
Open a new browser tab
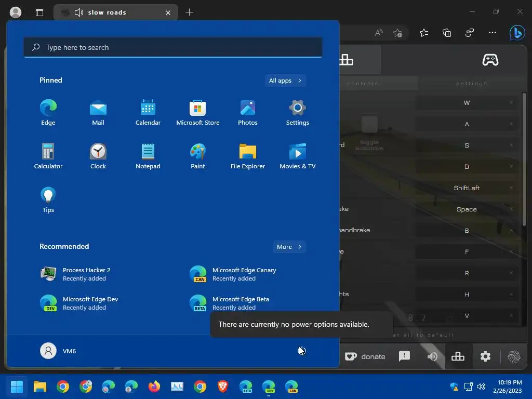(189, 12)
